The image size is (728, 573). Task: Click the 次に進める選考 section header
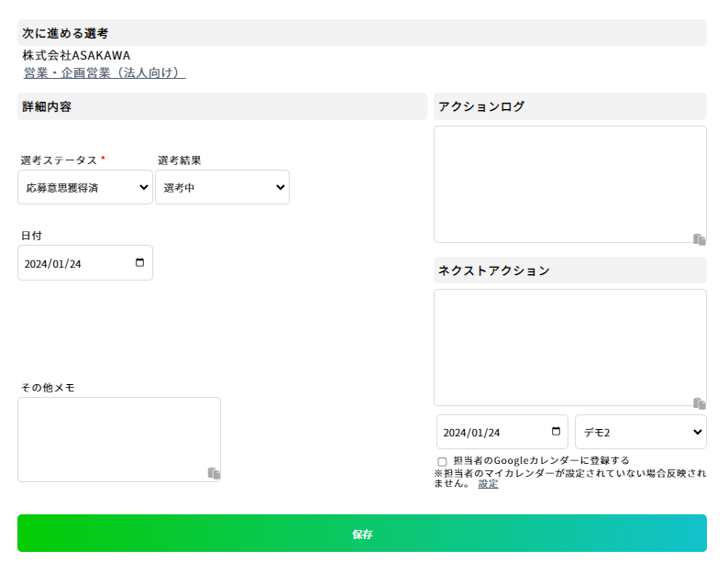(362, 33)
